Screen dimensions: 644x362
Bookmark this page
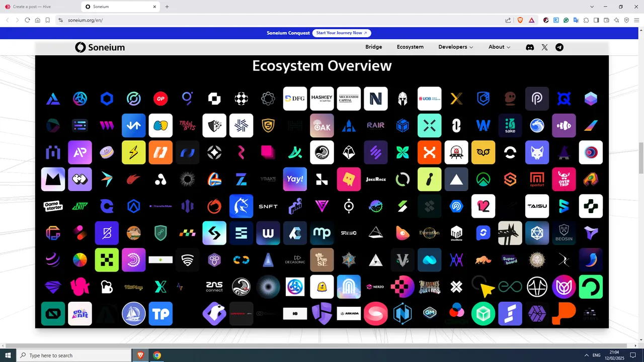[48, 20]
